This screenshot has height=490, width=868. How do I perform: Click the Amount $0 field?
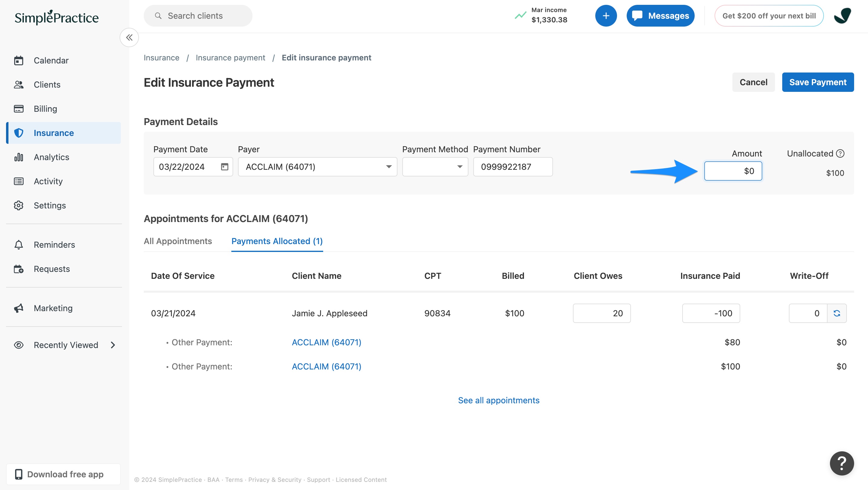coord(733,171)
